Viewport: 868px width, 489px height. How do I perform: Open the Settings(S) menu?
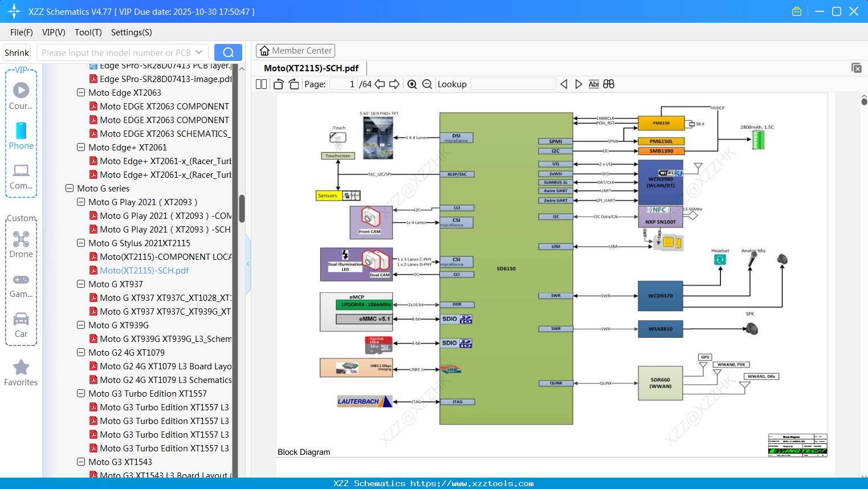[x=132, y=32]
